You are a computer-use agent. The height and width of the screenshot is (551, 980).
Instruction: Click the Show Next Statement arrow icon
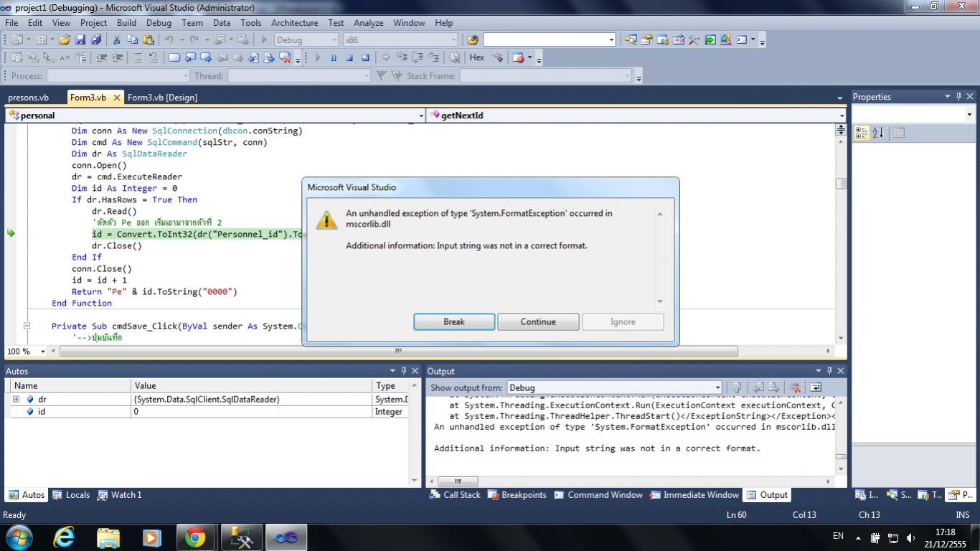point(385,57)
